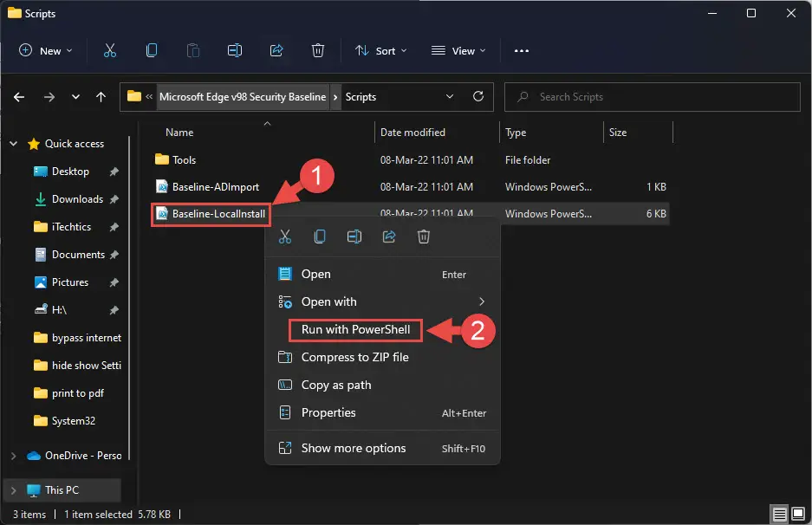Image resolution: width=812 pixels, height=525 pixels.
Task: Open Desktop in Quick access
Action: [x=70, y=172]
